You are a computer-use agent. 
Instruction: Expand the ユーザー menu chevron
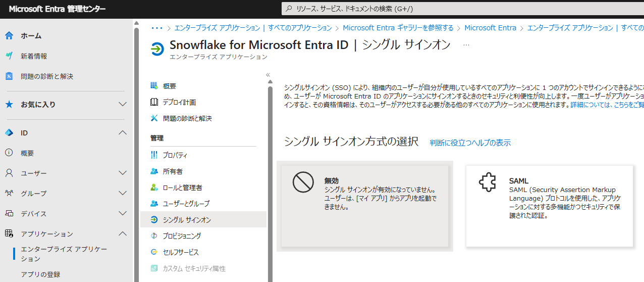(122, 173)
